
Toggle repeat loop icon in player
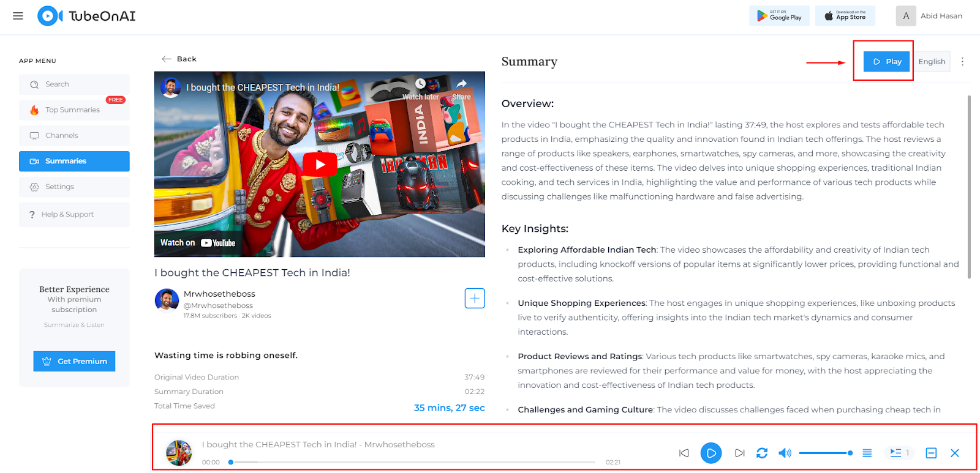(x=762, y=453)
